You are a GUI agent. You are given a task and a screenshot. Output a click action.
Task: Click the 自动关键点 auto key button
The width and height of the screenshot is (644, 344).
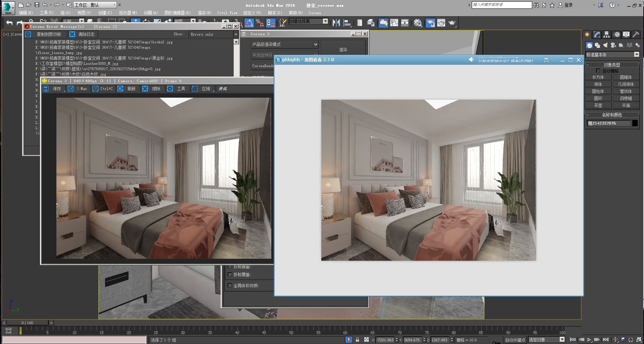pyautogui.click(x=515, y=340)
